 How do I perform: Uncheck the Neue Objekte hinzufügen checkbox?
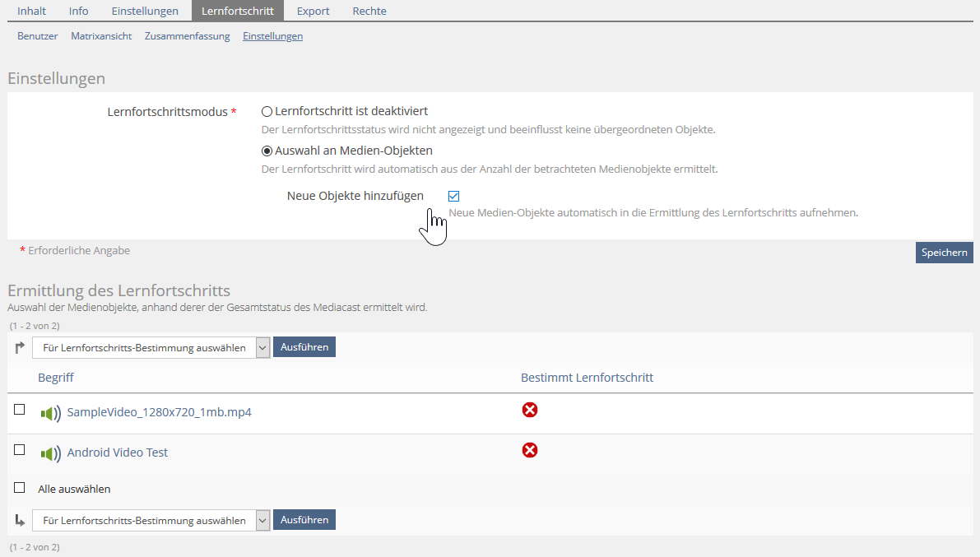pyautogui.click(x=454, y=196)
